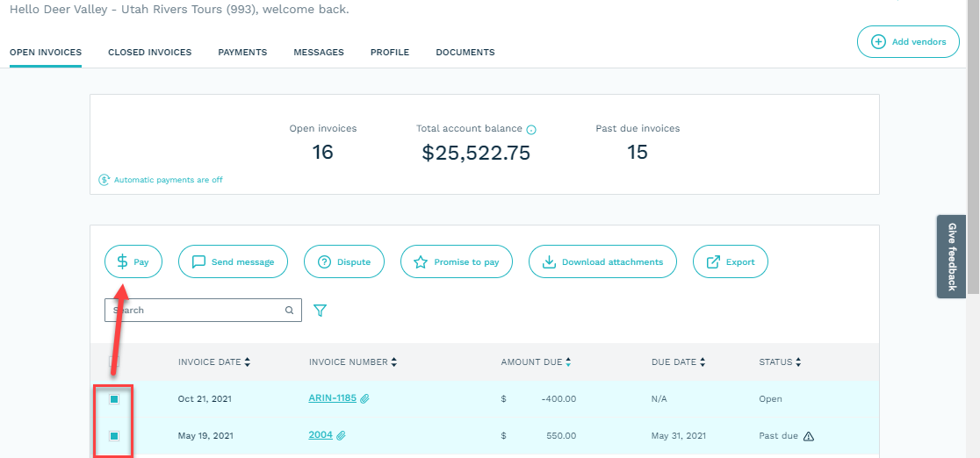Click the attachment paperclip next to invoice 2004

341,435
